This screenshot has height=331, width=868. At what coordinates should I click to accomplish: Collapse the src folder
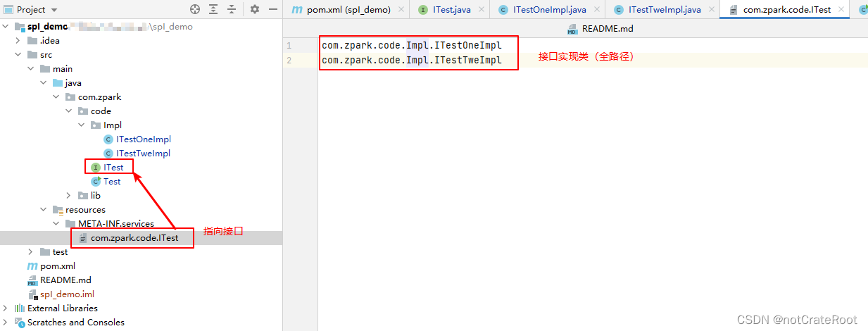[19, 54]
